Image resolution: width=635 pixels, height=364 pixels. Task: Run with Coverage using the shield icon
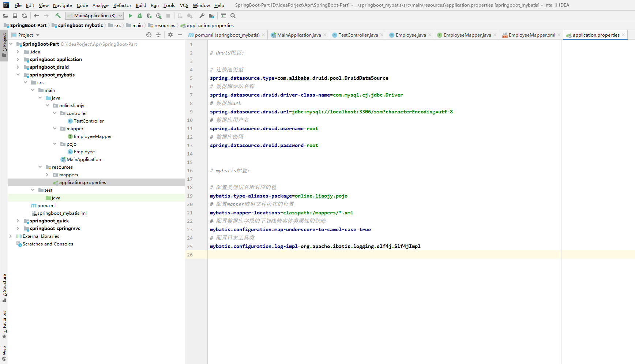pyautogui.click(x=149, y=16)
